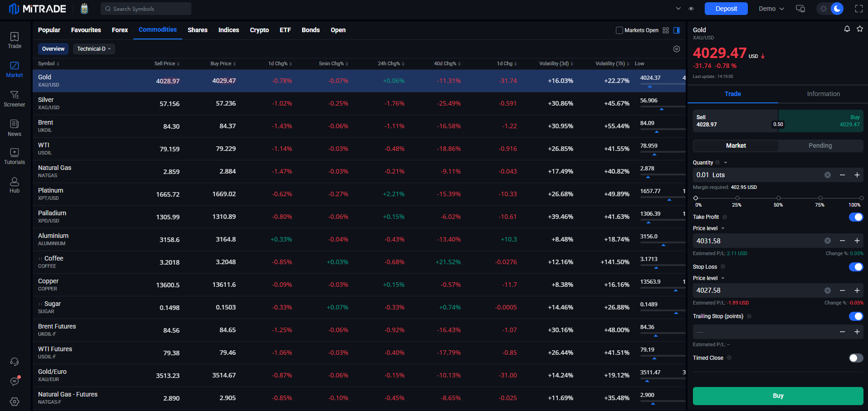Screen dimensions: 868x411
Task: Switch to grid view of markets
Action: [x=666, y=30]
